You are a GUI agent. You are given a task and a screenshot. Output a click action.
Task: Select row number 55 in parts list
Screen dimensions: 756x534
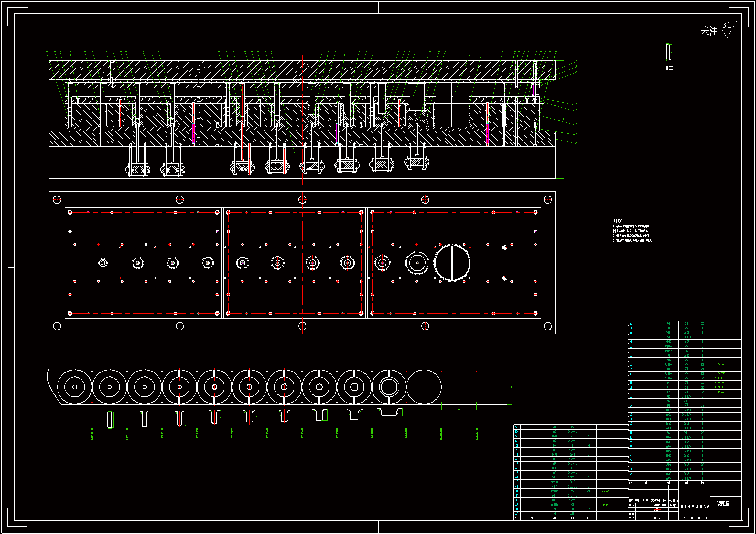tap(517, 427)
